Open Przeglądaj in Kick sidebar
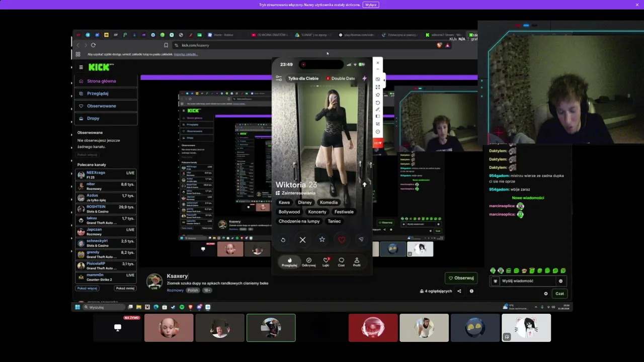644x362 pixels. (106, 94)
